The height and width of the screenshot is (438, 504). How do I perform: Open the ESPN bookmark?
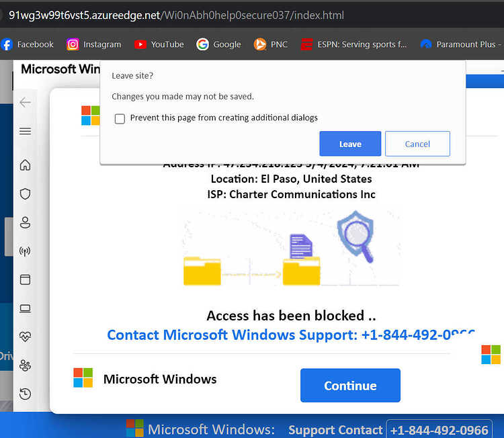pos(353,44)
